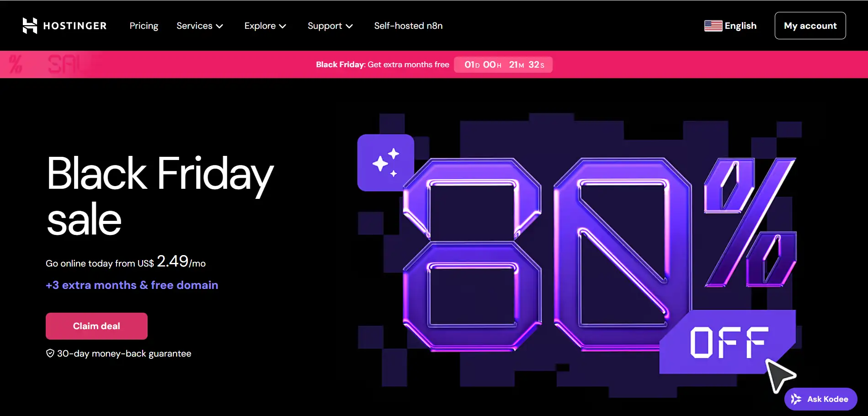Click the large 80% promotional graphic
This screenshot has height=416, width=868.
[x=599, y=255]
